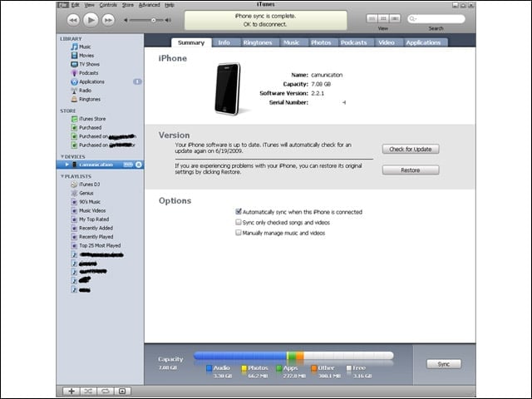Screen dimensions: 532x399
Task: Toggle the repeat button
Action: coord(106,392)
